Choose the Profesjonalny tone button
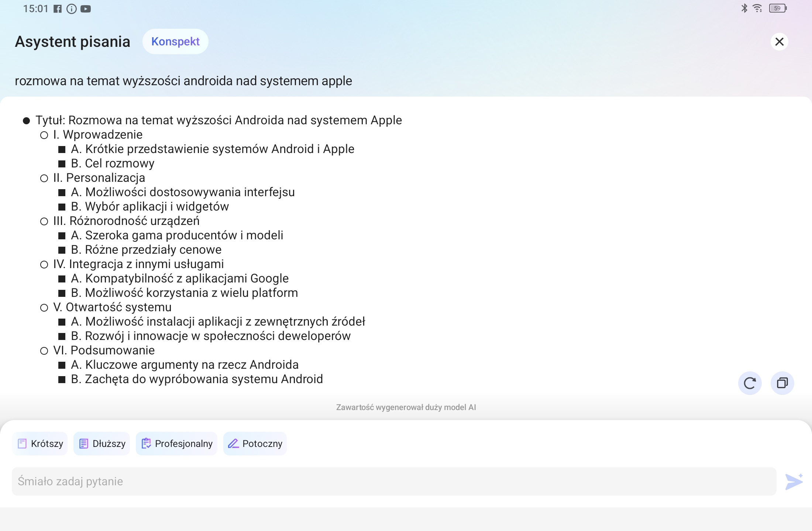This screenshot has width=812, height=531. pos(176,444)
